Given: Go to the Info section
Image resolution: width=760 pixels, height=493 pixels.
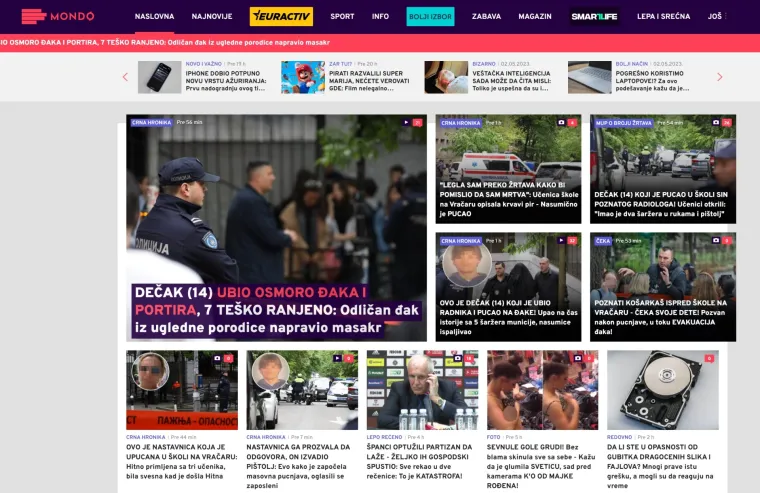Looking at the screenshot, I should (x=380, y=16).
